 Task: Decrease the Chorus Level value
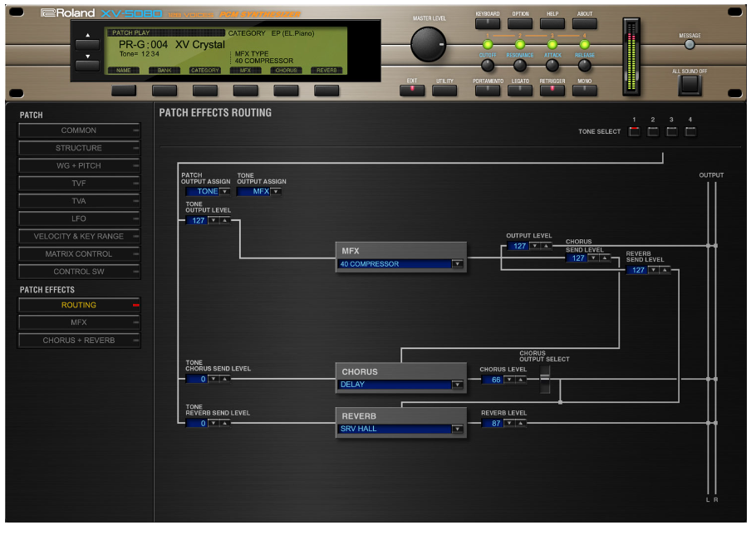tap(509, 380)
